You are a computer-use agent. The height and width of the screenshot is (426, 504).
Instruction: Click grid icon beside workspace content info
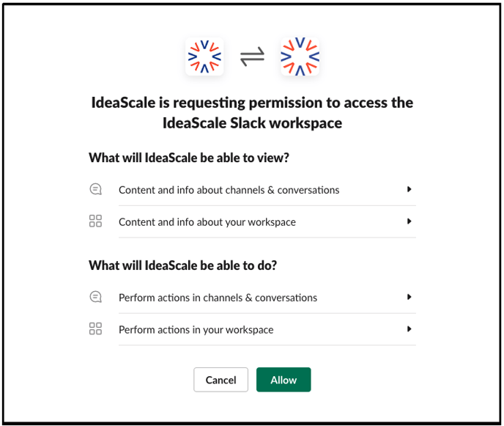95,221
